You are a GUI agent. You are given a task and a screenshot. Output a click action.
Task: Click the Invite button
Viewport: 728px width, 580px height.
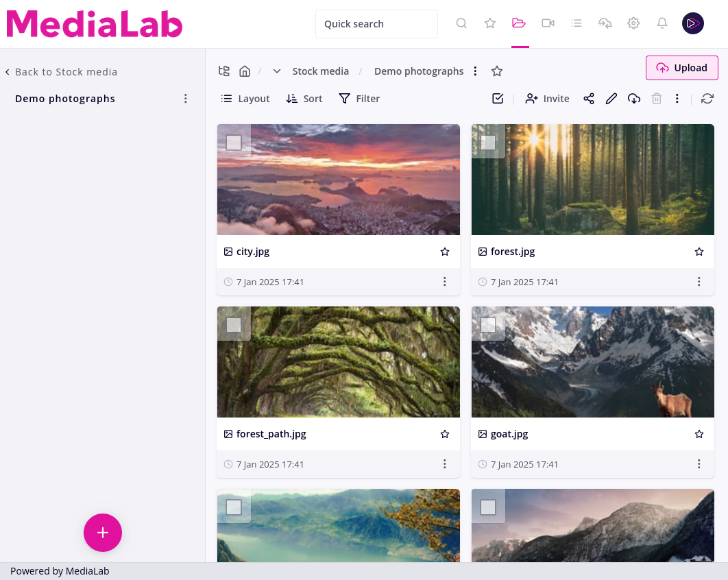[x=548, y=99]
